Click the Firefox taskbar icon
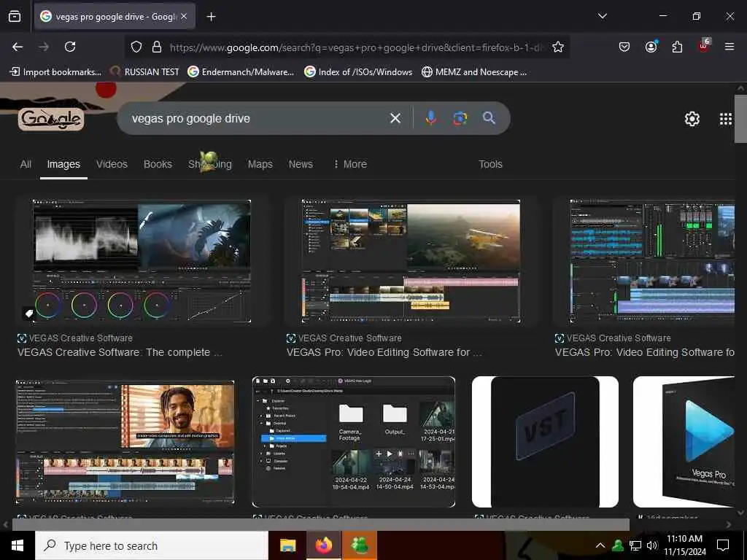The width and height of the screenshot is (747, 560). (323, 545)
